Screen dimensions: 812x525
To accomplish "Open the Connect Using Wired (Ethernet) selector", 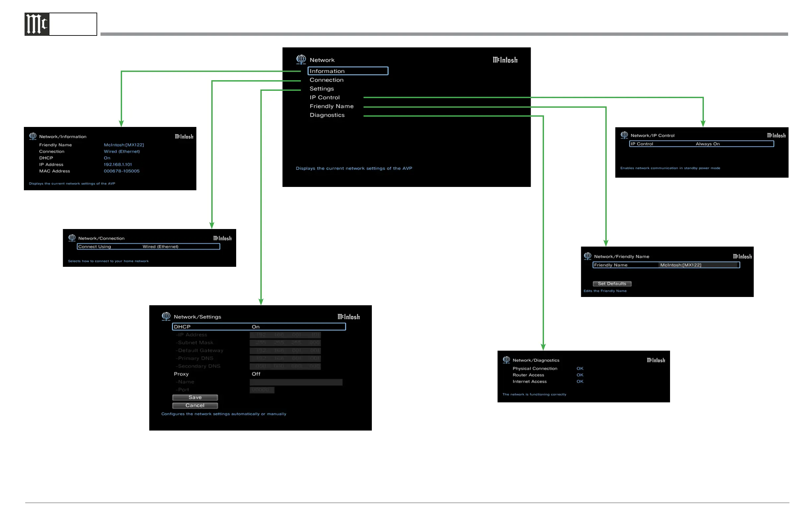I will pos(148,247).
